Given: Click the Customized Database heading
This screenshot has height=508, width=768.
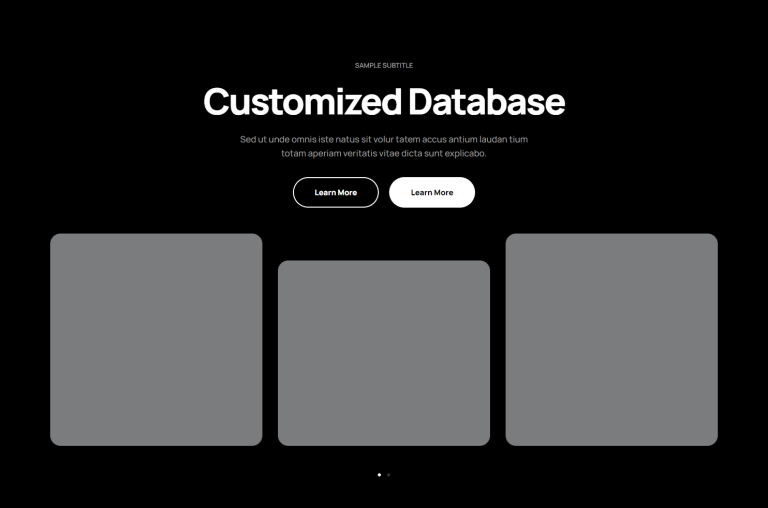Looking at the screenshot, I should point(384,102).
